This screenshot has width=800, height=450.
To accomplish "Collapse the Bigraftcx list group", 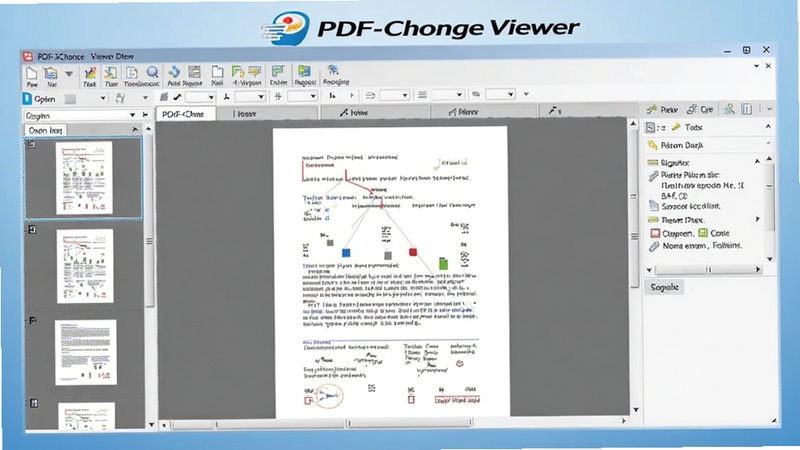I will pos(757,161).
